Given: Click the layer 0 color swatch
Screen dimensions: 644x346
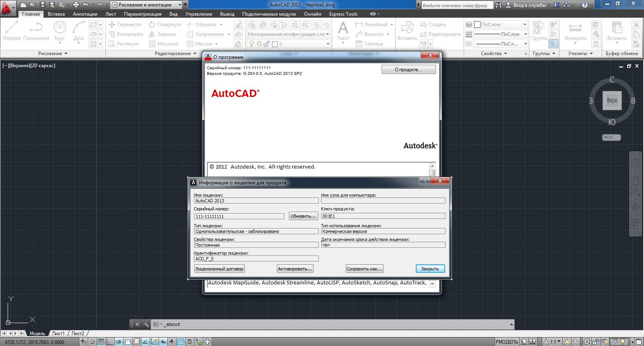Looking at the screenshot, I should [x=275, y=44].
